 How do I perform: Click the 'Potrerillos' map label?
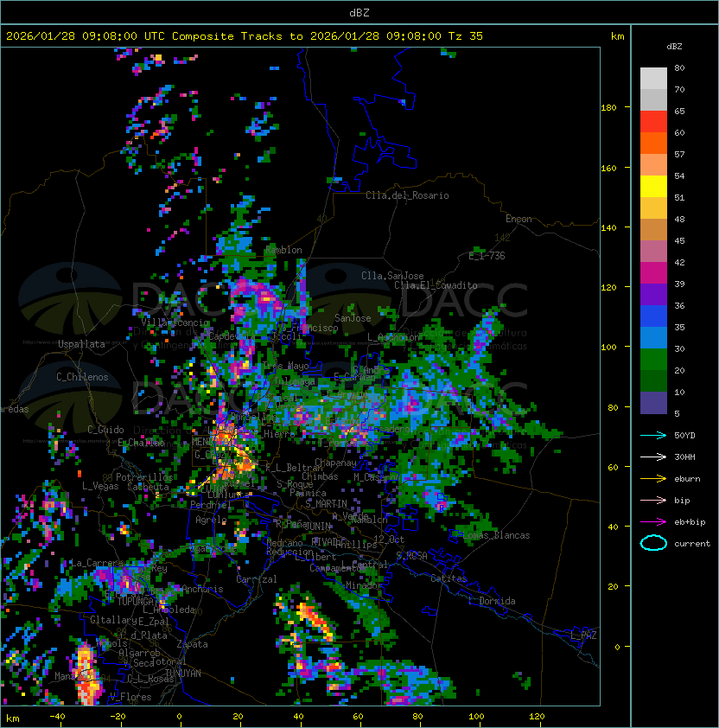coord(144,477)
